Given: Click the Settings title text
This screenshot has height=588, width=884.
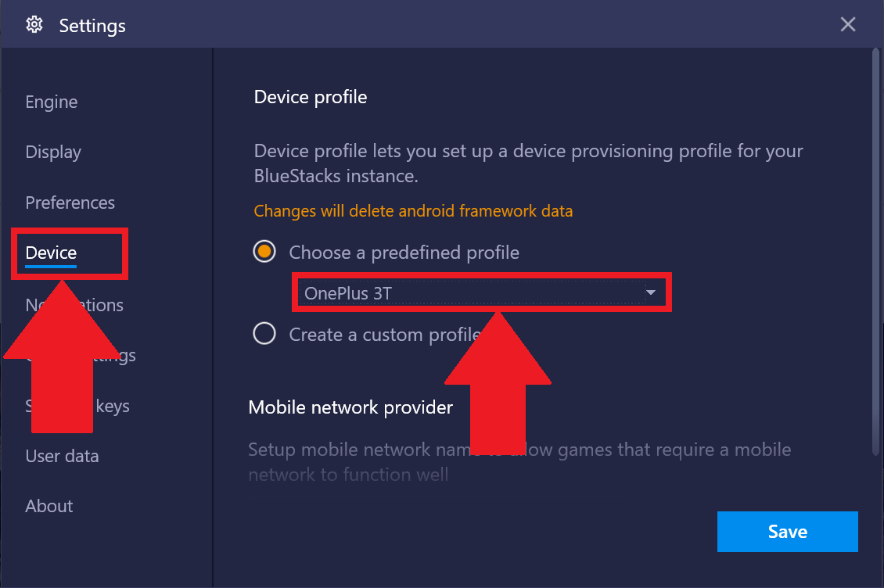Looking at the screenshot, I should click(x=92, y=26).
